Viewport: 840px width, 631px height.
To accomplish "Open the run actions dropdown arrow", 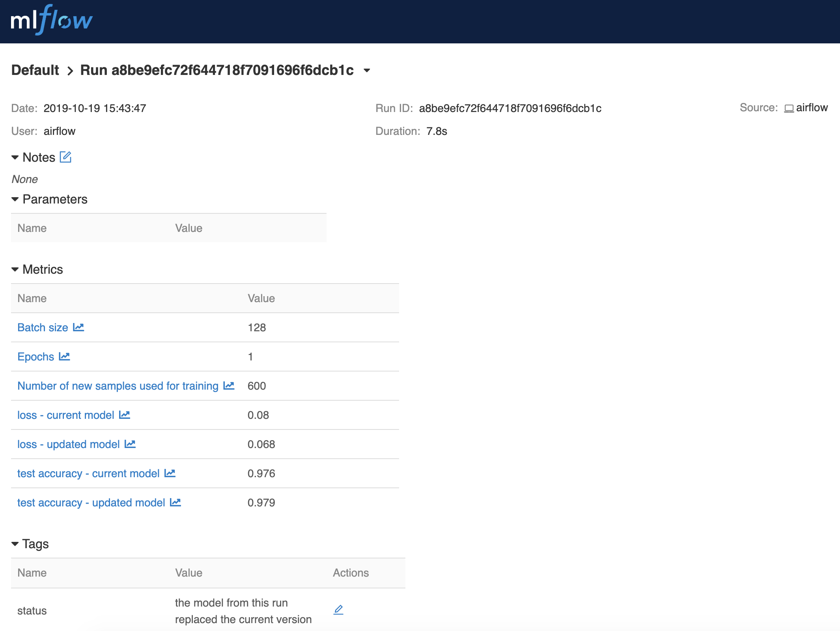I will tap(367, 71).
